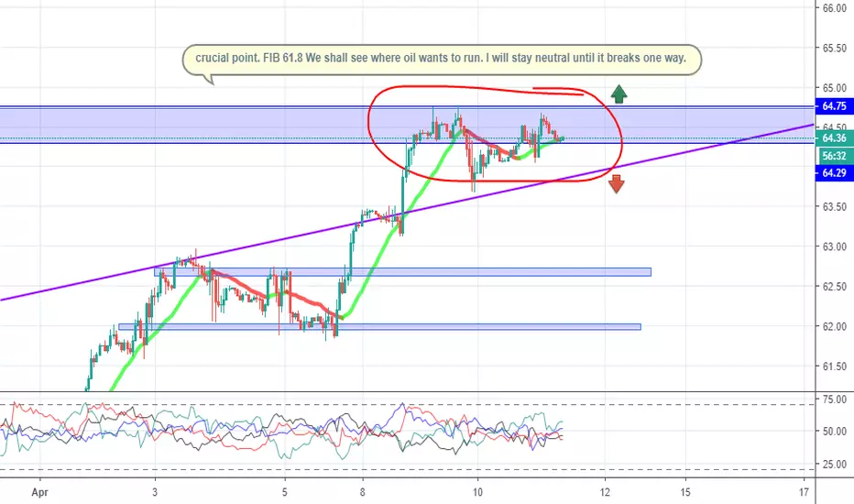Click the 25.00 oscillator axis value
The height and width of the screenshot is (504, 854).
tap(834, 465)
